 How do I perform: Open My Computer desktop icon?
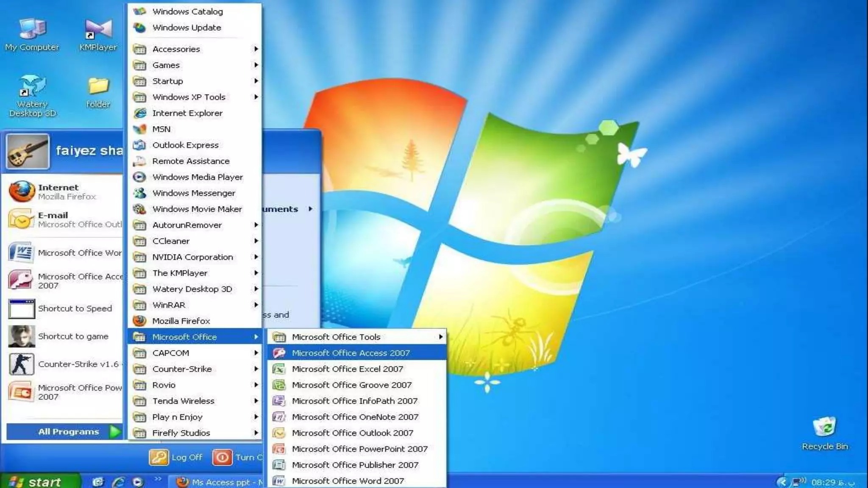click(x=32, y=30)
